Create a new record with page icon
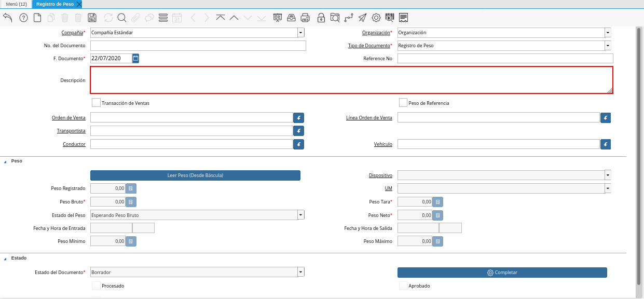644x299 pixels. (37, 18)
